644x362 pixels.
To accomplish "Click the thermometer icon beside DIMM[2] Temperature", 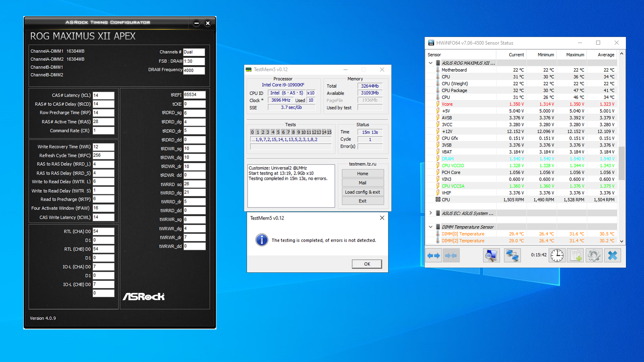I will [x=438, y=241].
